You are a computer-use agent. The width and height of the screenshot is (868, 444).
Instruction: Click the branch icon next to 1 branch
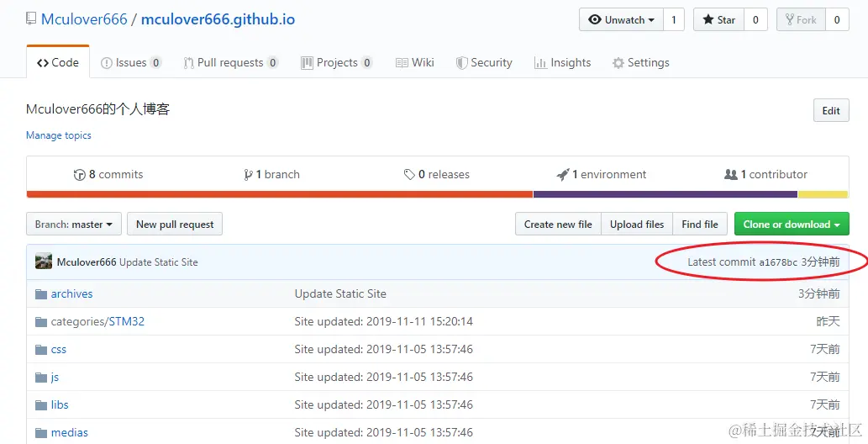pyautogui.click(x=248, y=175)
